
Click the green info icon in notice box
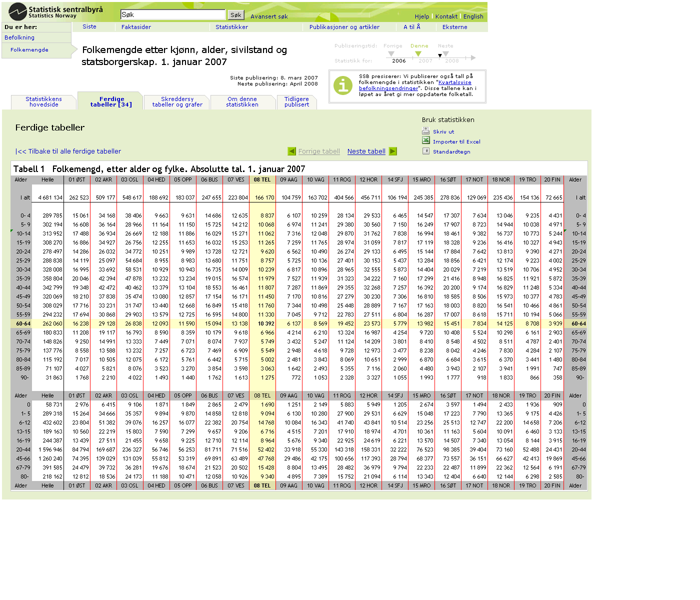(343, 85)
